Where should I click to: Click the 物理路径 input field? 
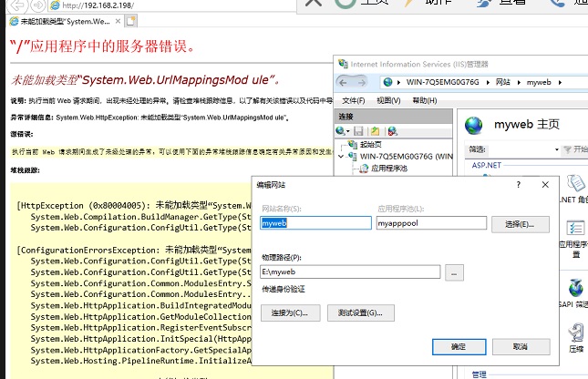tap(350, 271)
